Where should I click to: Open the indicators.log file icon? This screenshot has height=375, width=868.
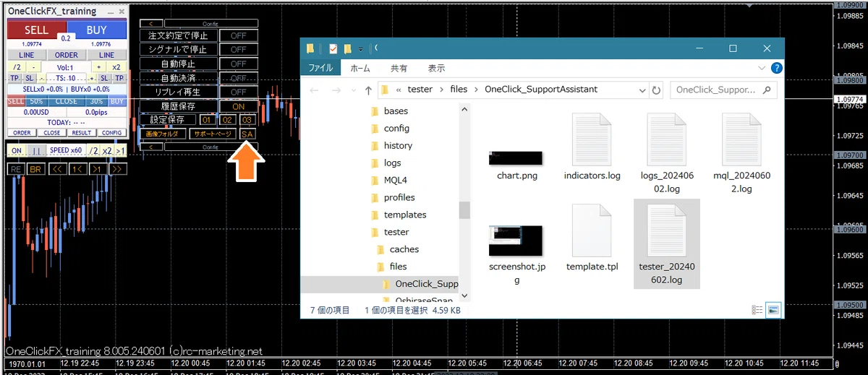pos(592,138)
